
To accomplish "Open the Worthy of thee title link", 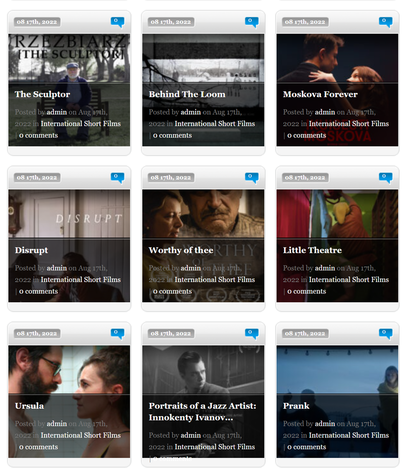I will point(181,250).
